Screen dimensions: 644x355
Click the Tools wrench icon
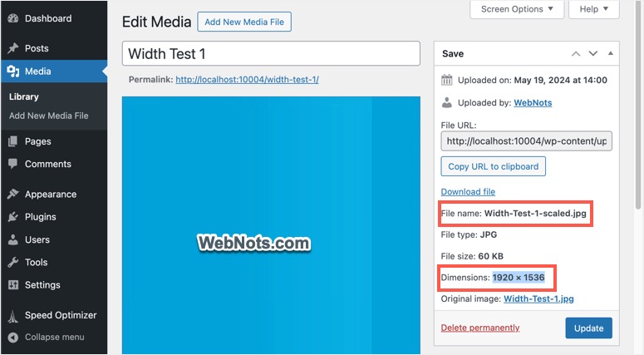click(13, 262)
